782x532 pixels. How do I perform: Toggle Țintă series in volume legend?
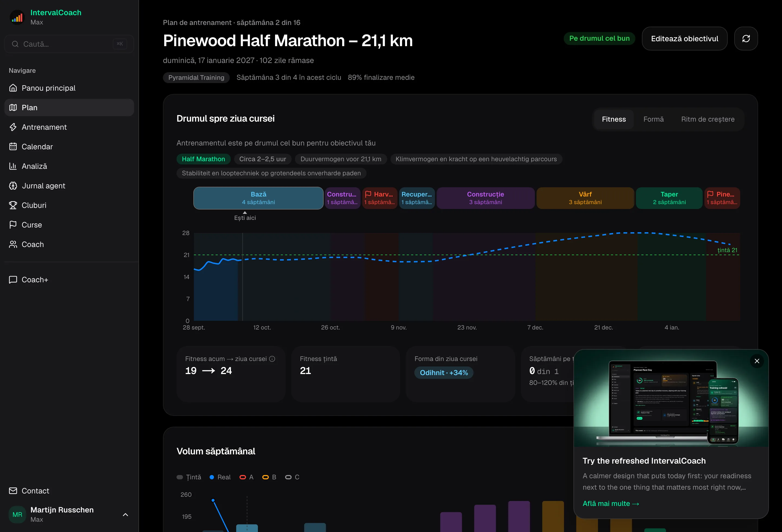pos(189,477)
